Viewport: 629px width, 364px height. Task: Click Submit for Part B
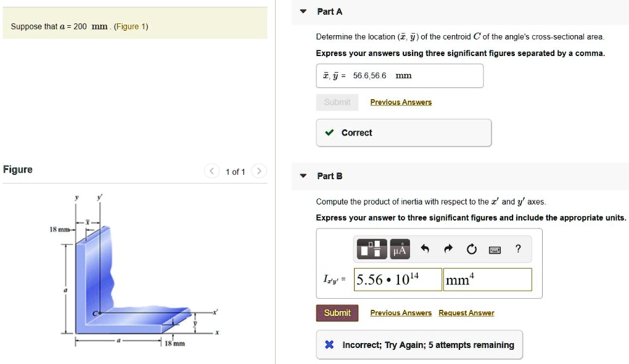click(337, 313)
